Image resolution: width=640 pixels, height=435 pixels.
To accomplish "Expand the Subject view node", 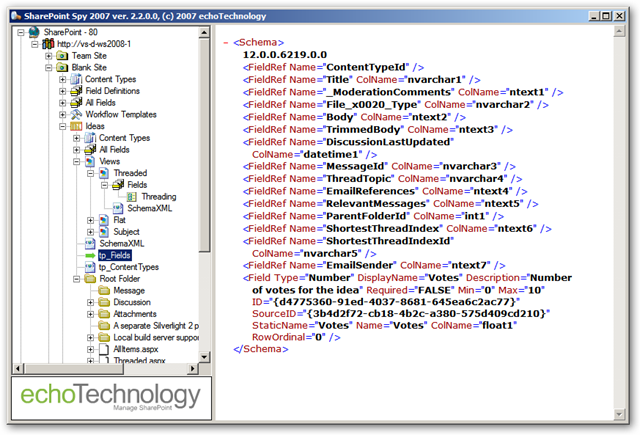I will tap(91, 232).
